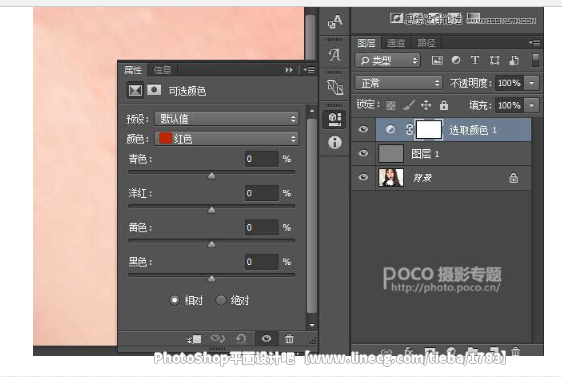Image resolution: width=562 pixels, height=377 pixels.
Task: Filter layers by shape layers icon
Action: click(x=495, y=60)
